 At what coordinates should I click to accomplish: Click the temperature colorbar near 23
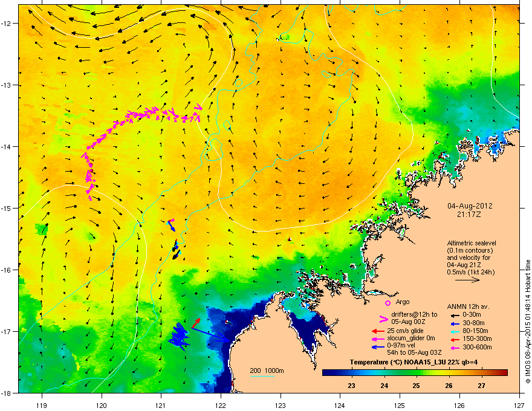[x=351, y=372]
